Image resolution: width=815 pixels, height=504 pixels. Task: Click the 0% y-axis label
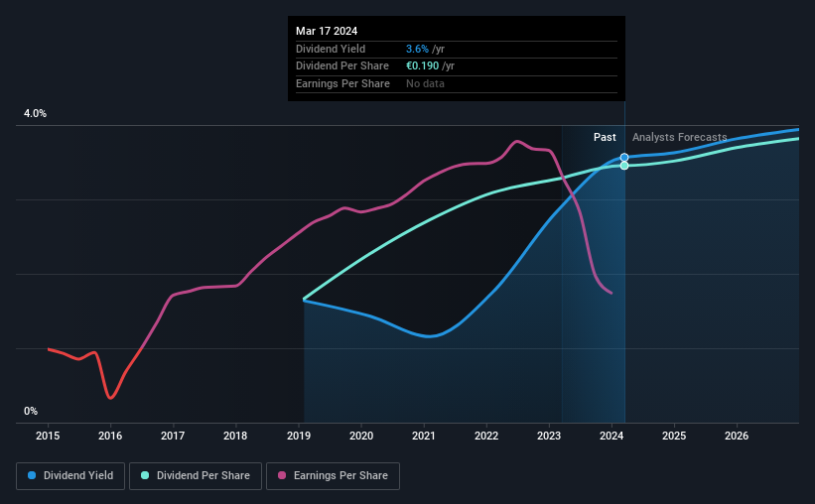pyautogui.click(x=31, y=411)
